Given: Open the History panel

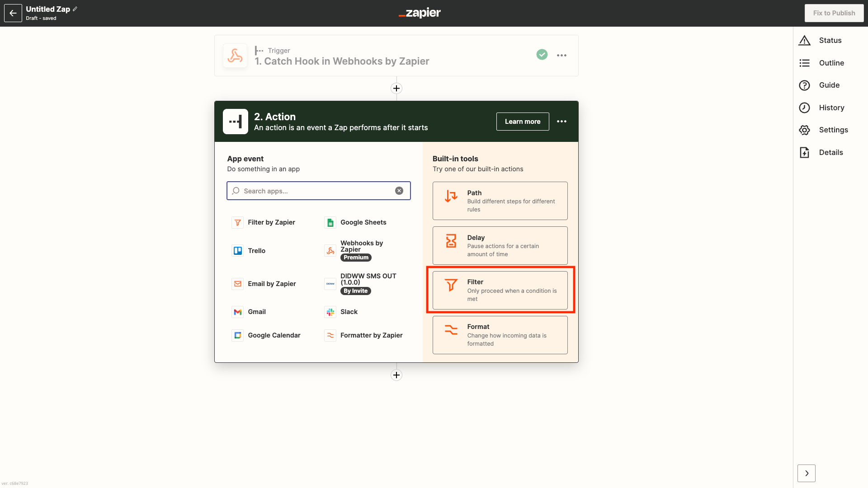Looking at the screenshot, I should [821, 108].
